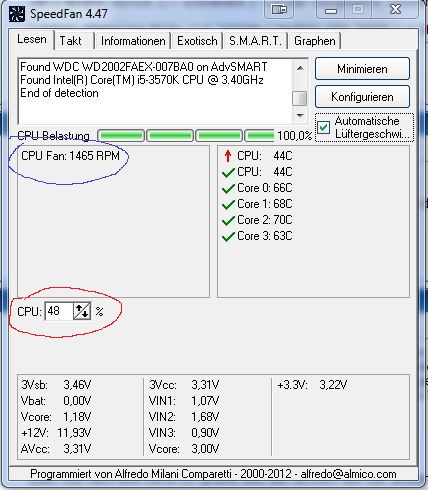
Task: Click the log box scroll-up arrow
Action: tap(300, 68)
